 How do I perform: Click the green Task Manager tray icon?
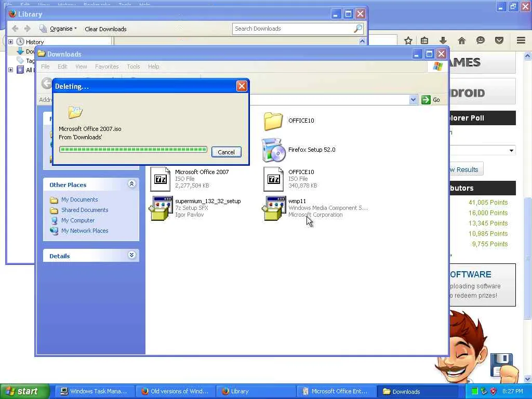[x=475, y=391]
